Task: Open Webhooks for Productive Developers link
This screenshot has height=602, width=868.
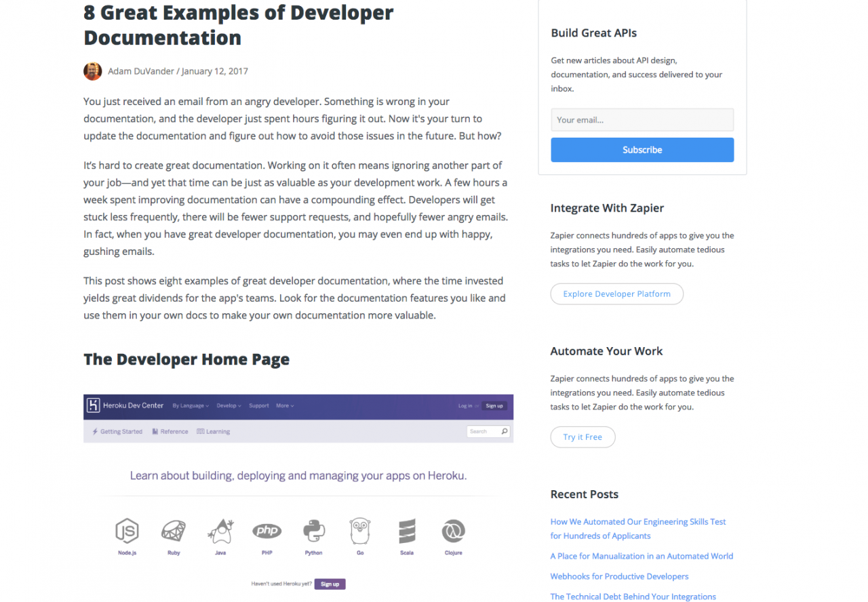Action: coord(619,576)
